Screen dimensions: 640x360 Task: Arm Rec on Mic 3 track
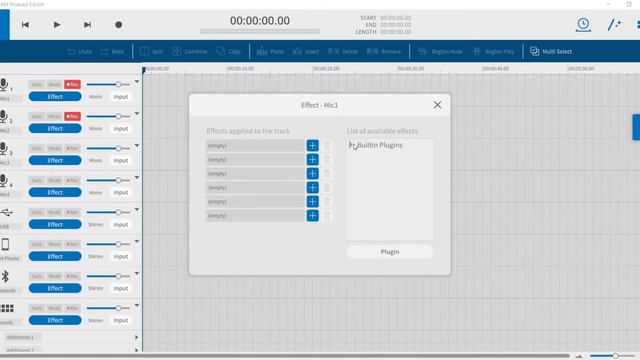point(72,148)
